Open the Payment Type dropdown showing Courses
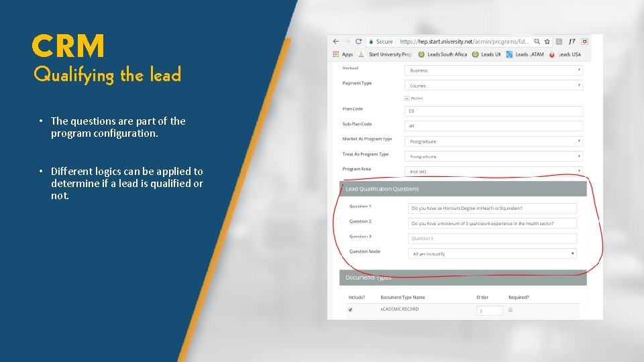 tap(494, 85)
